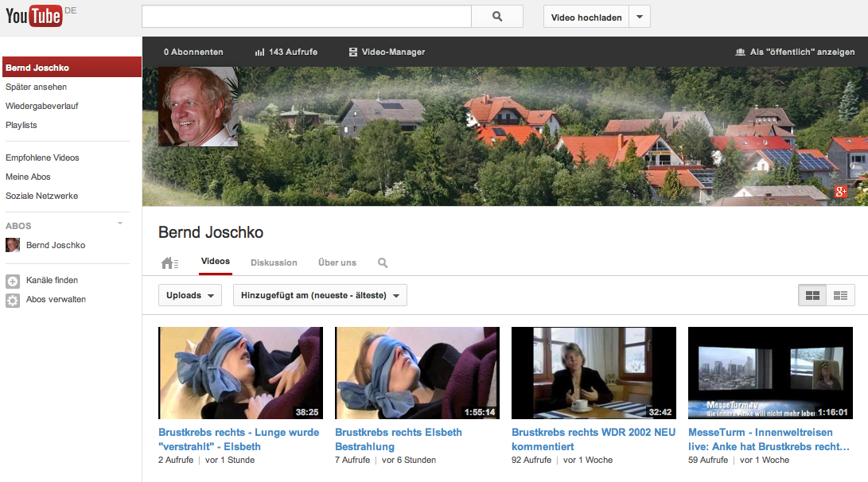Switch to grid view layout

click(x=812, y=295)
